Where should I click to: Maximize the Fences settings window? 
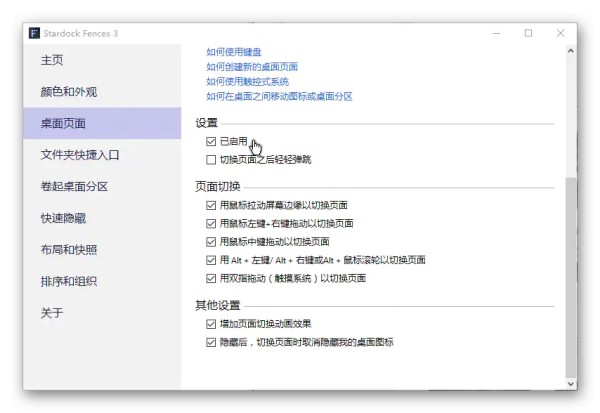[x=528, y=33]
